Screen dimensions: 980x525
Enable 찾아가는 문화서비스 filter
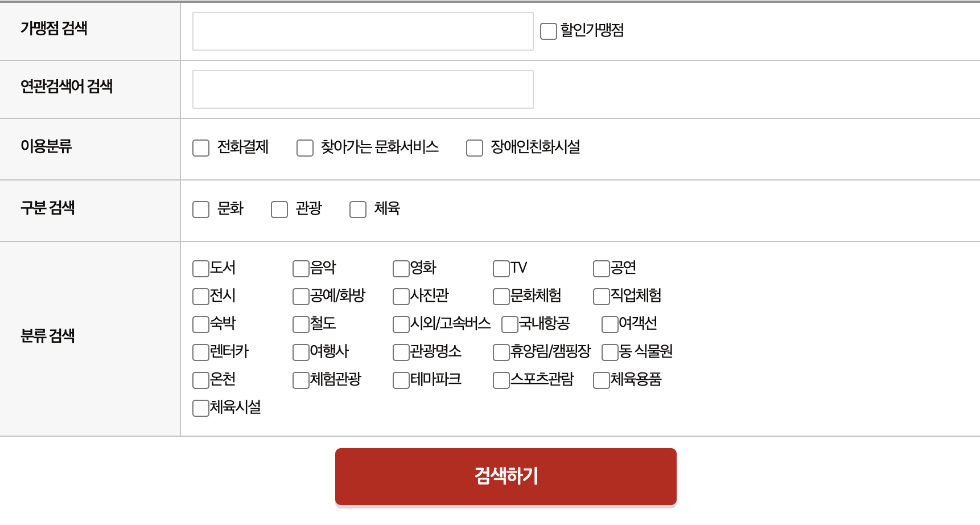click(304, 148)
